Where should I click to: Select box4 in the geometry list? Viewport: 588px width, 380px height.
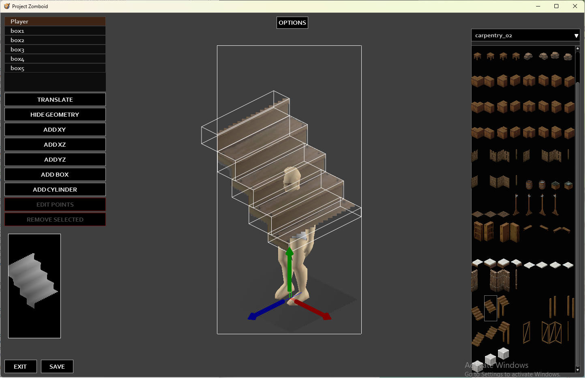(55, 59)
